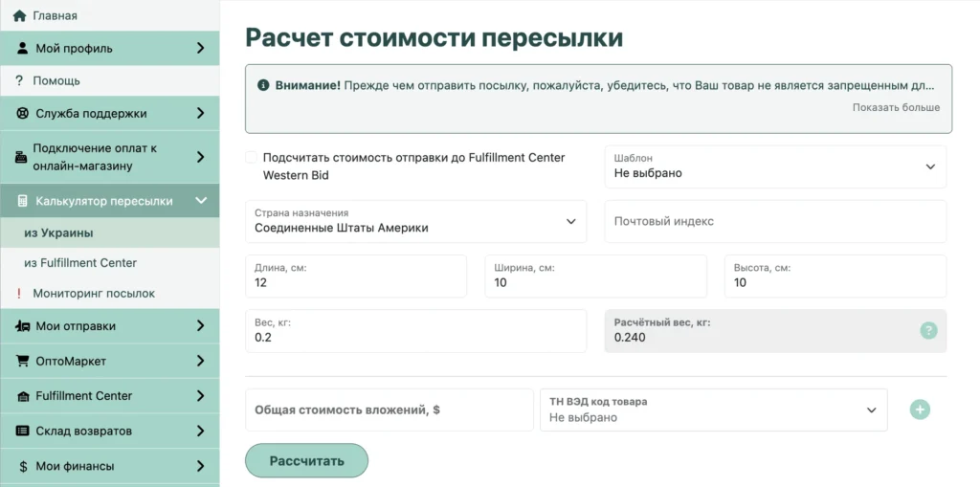Click the list icon for Склад возвратов
980x487 pixels.
(23, 431)
